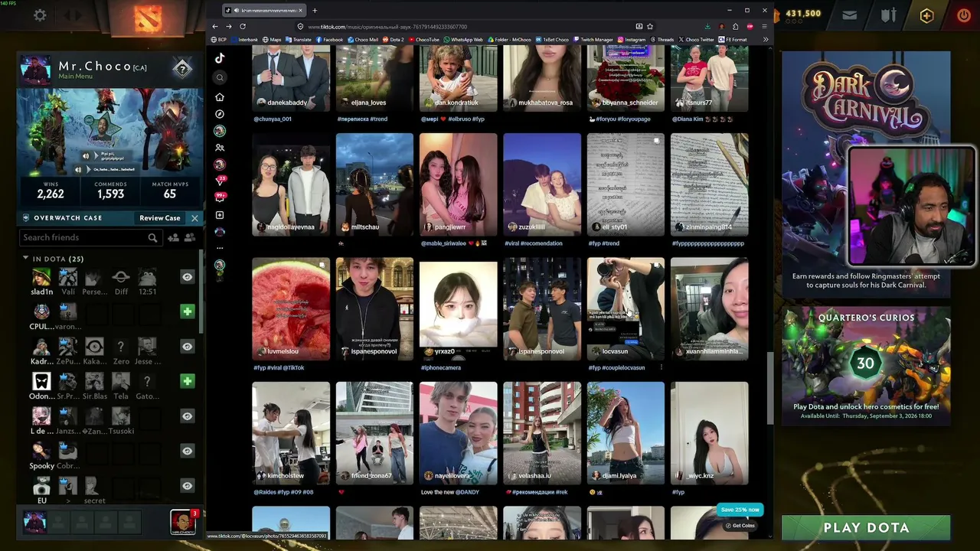Spectate L de row via eye icon
The image size is (980, 551).
(187, 416)
